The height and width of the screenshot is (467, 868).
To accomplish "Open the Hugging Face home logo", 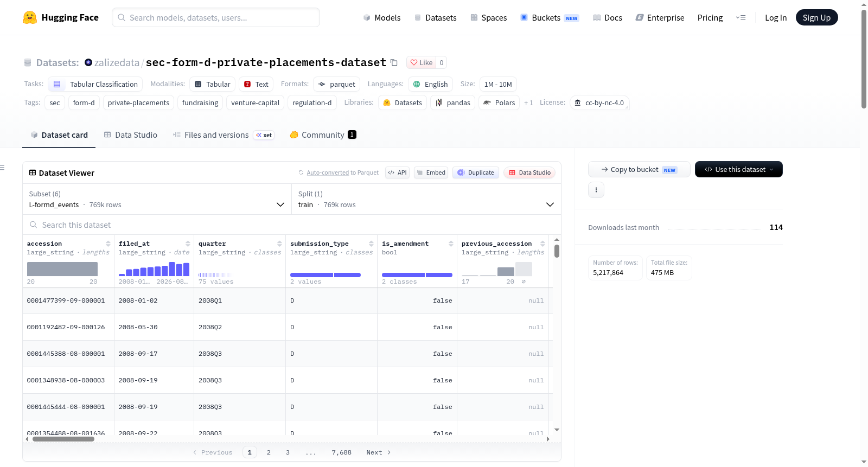I will tap(61, 17).
